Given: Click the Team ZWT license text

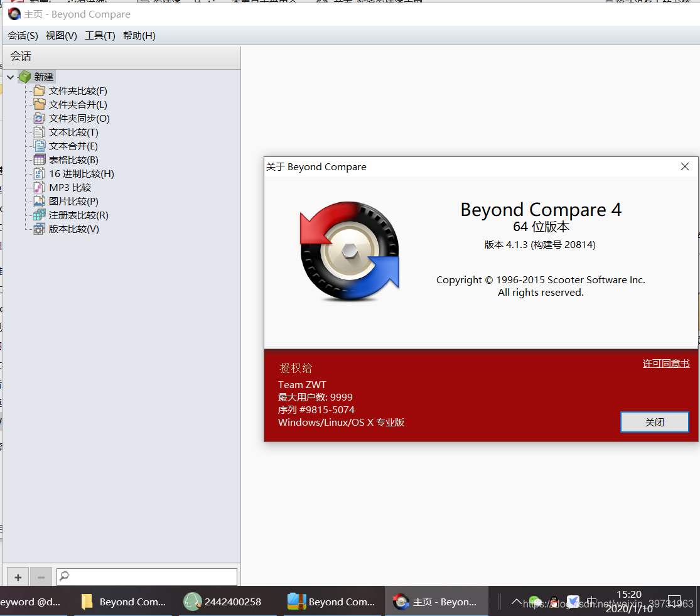Looking at the screenshot, I should pos(302,385).
